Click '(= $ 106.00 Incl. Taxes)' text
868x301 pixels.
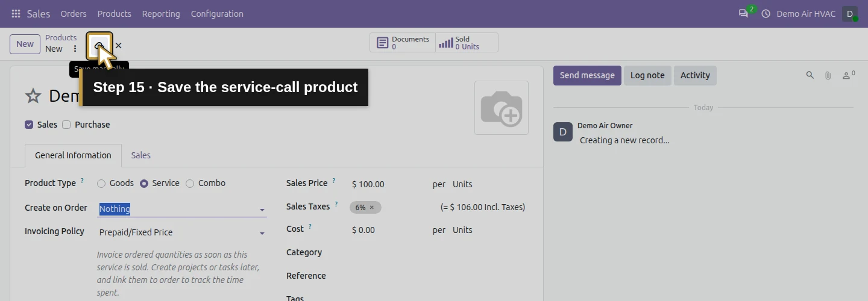click(x=483, y=207)
